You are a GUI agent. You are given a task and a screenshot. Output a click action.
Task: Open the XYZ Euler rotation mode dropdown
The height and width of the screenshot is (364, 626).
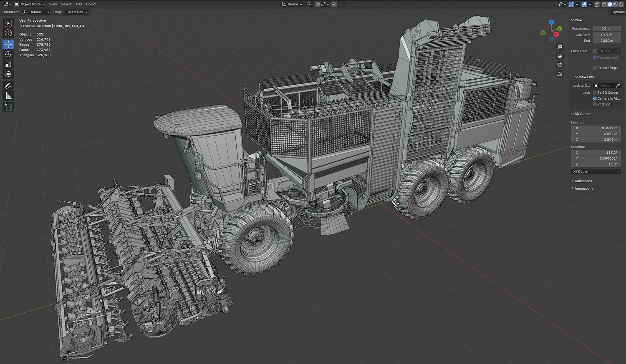click(596, 171)
